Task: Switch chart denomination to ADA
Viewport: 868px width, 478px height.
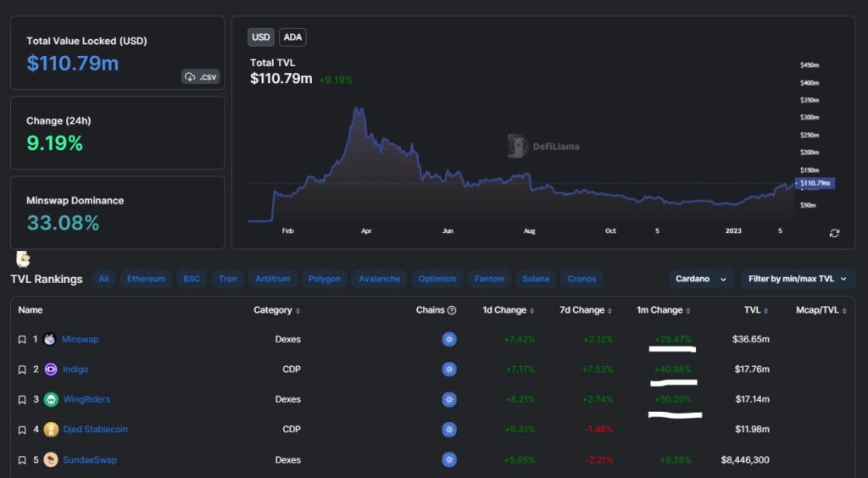Action: click(292, 37)
